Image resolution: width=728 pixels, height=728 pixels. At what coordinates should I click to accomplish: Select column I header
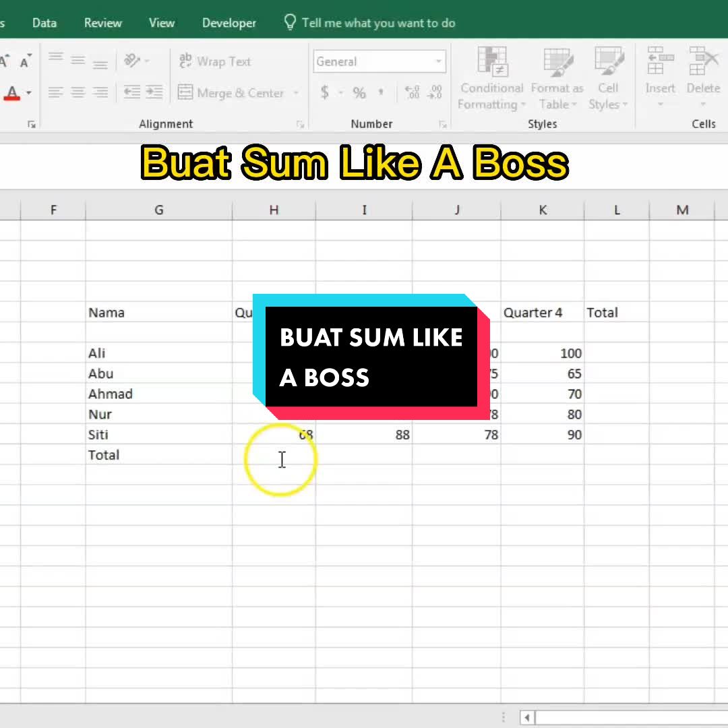click(364, 210)
